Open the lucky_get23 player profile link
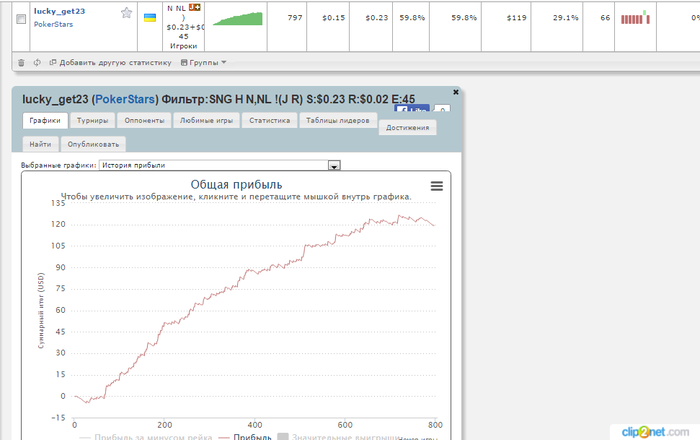 59,11
